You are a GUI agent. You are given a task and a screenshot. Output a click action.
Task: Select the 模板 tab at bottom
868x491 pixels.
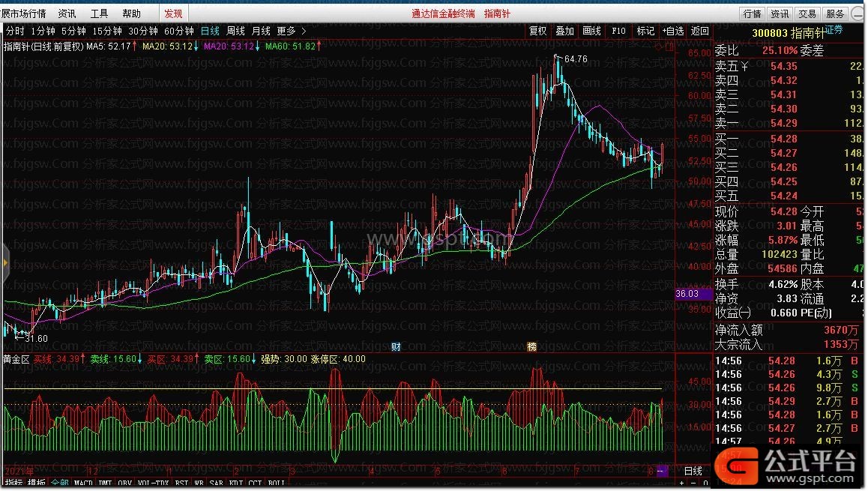pyautogui.click(x=37, y=483)
